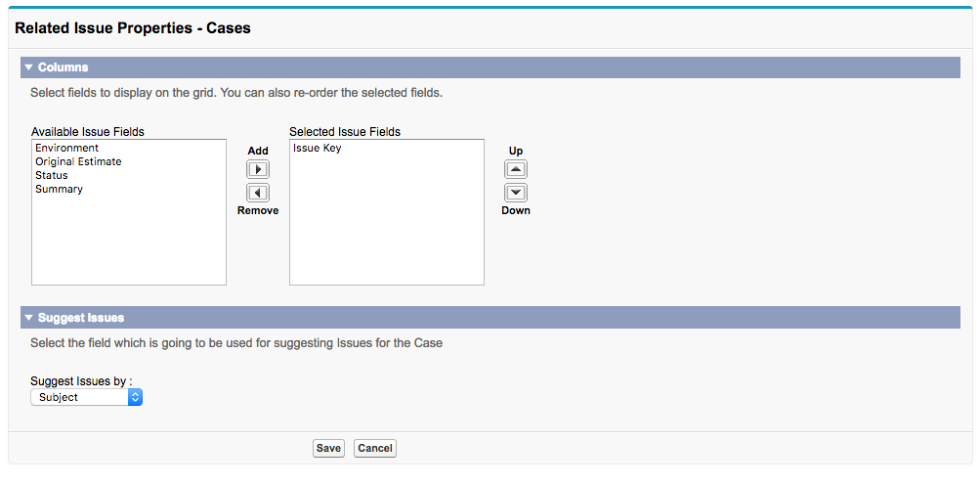Screen dimensions: 980x486
Task: Click the Down label below arrow
Action: [516, 210]
